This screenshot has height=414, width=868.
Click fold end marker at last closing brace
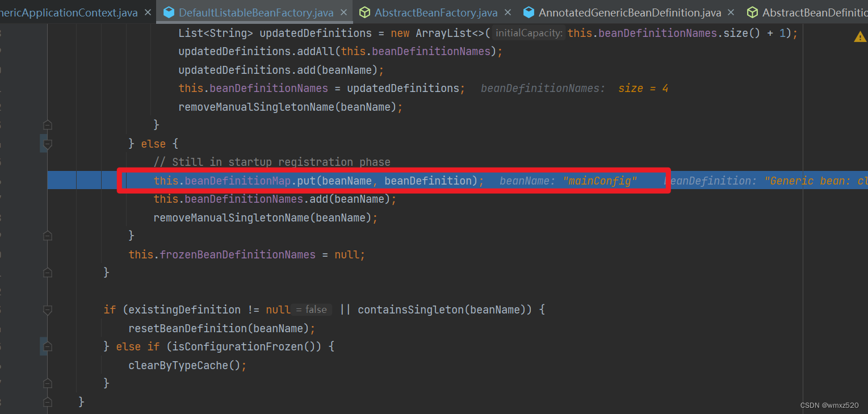pyautogui.click(x=48, y=402)
